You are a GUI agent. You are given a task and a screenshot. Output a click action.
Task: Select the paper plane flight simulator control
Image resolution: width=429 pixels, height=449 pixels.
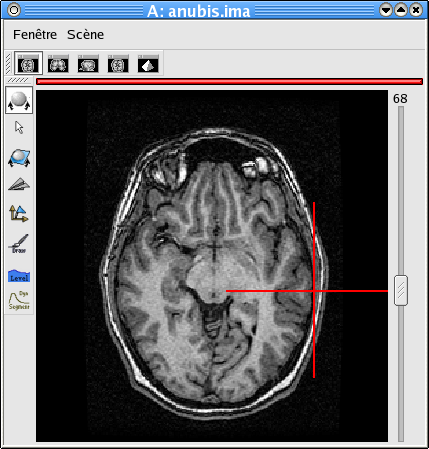(19, 184)
